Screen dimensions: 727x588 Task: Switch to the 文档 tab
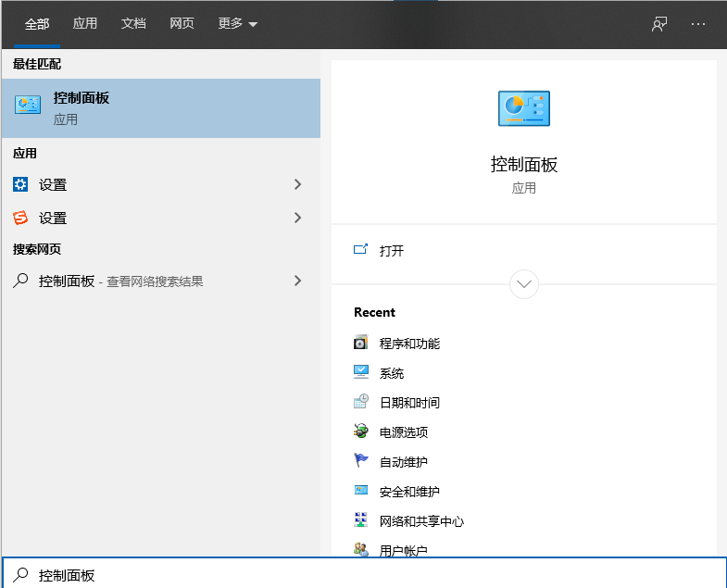pyautogui.click(x=133, y=24)
